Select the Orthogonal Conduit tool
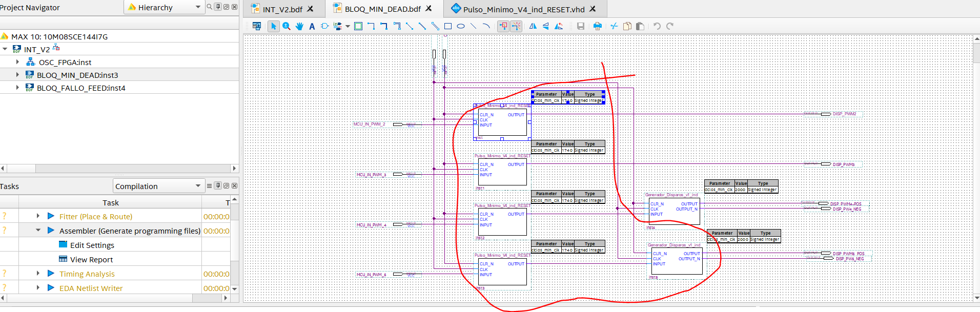 tap(397, 26)
